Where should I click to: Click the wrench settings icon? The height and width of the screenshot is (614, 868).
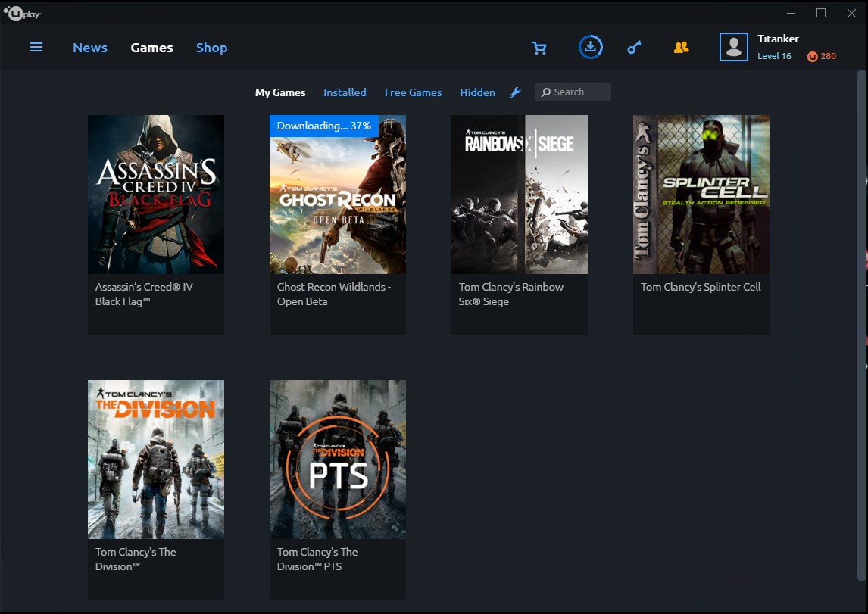(515, 92)
